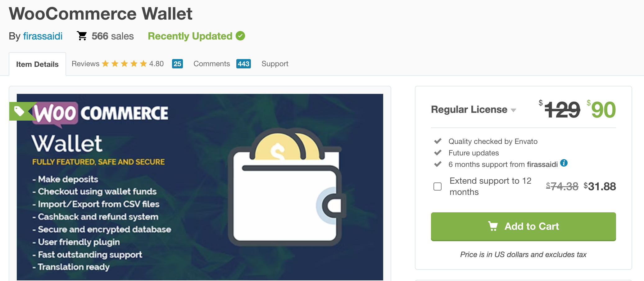Expand the Regular License dropdown arrow

pos(513,110)
